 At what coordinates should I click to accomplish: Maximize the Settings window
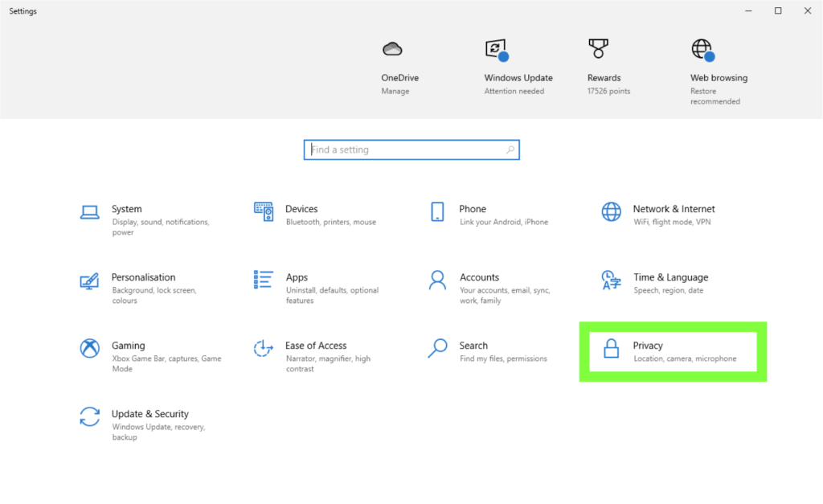click(x=778, y=10)
